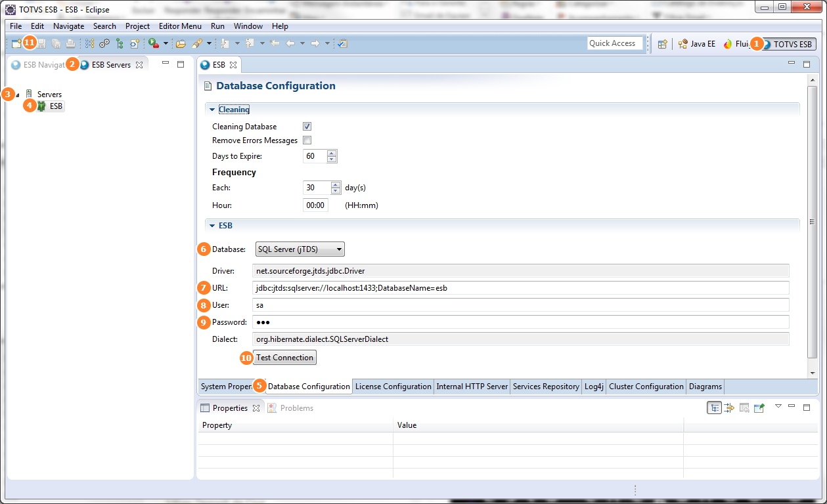Click the Quick Access search box
The image size is (827, 504).
615,43
